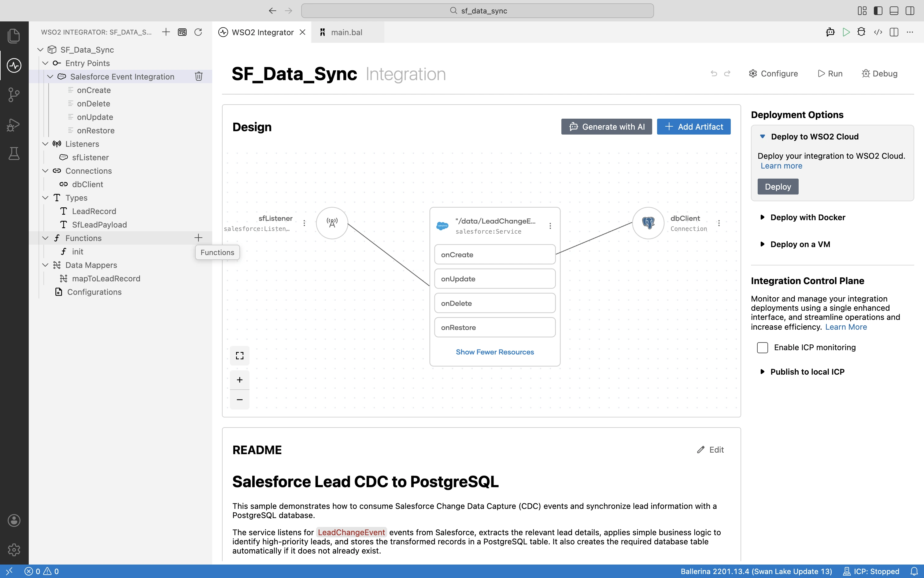The height and width of the screenshot is (578, 924).
Task: Split the editor right
Action: (x=894, y=32)
